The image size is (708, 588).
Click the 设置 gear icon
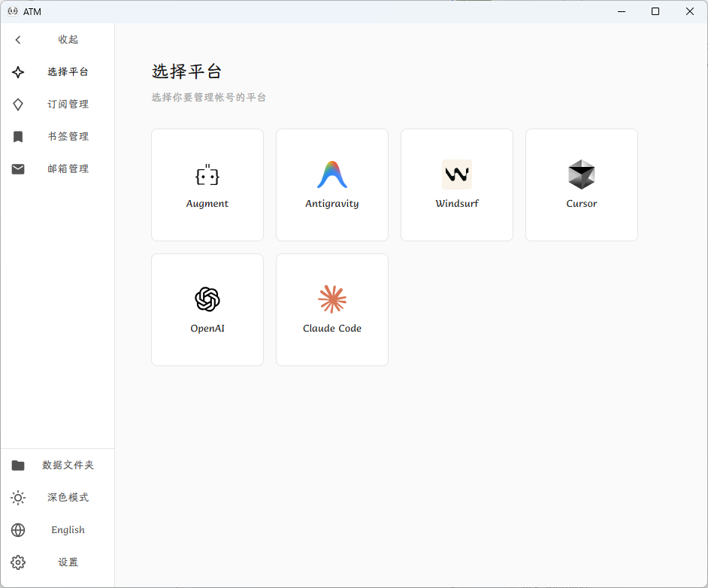point(18,562)
